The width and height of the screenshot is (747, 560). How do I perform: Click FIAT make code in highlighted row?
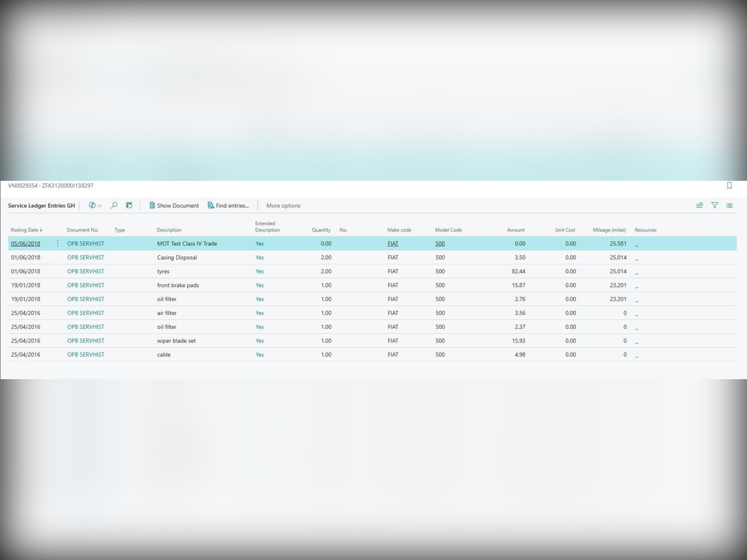(393, 244)
